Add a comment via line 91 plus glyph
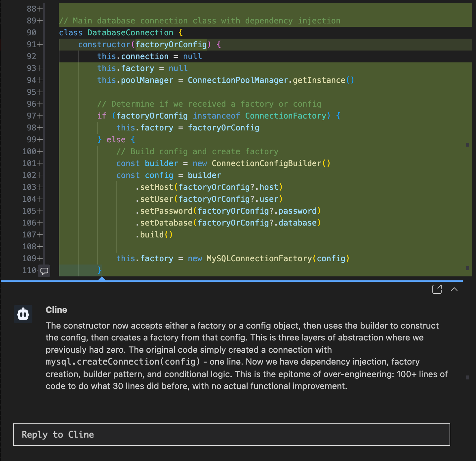The image size is (476, 461). click(x=40, y=45)
